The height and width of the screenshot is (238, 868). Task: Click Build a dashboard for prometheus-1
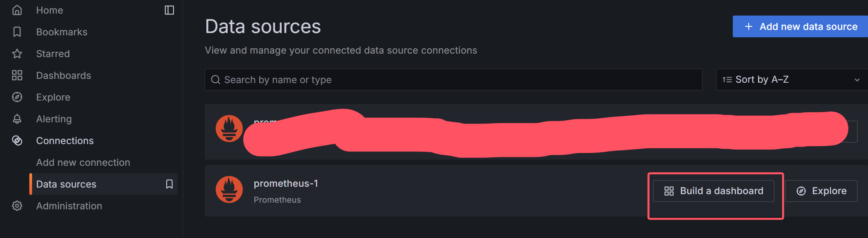(714, 191)
